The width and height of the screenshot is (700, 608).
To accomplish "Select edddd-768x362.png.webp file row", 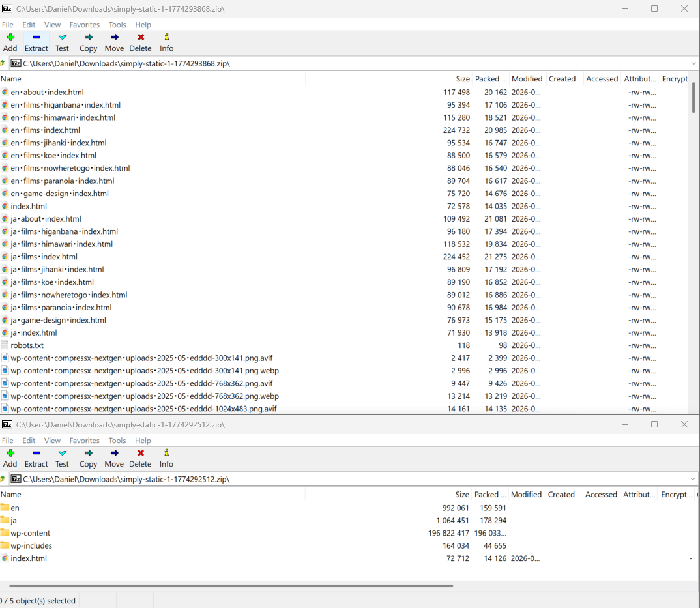I will (343, 396).
